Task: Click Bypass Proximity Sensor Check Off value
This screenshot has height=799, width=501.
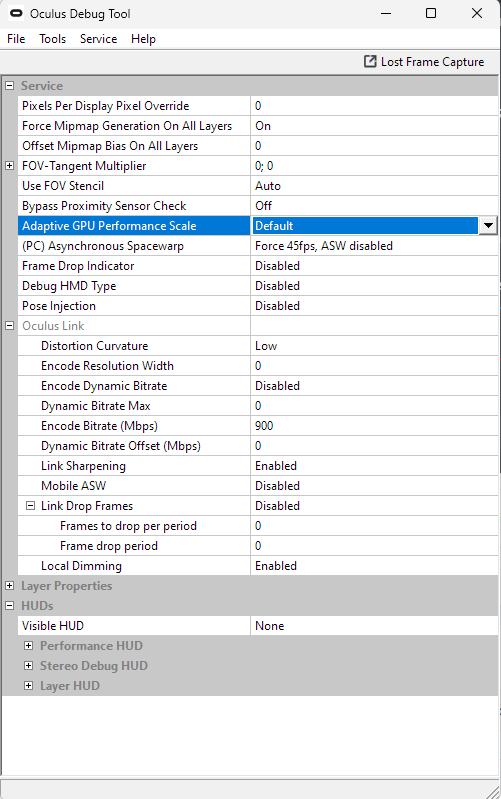Action: 374,206
